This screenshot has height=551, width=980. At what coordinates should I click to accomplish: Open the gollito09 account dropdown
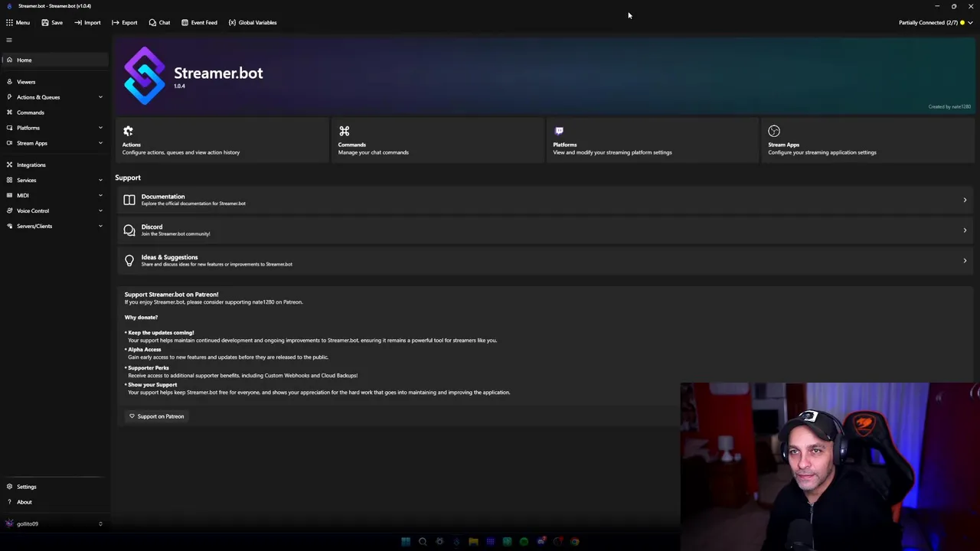tap(55, 523)
